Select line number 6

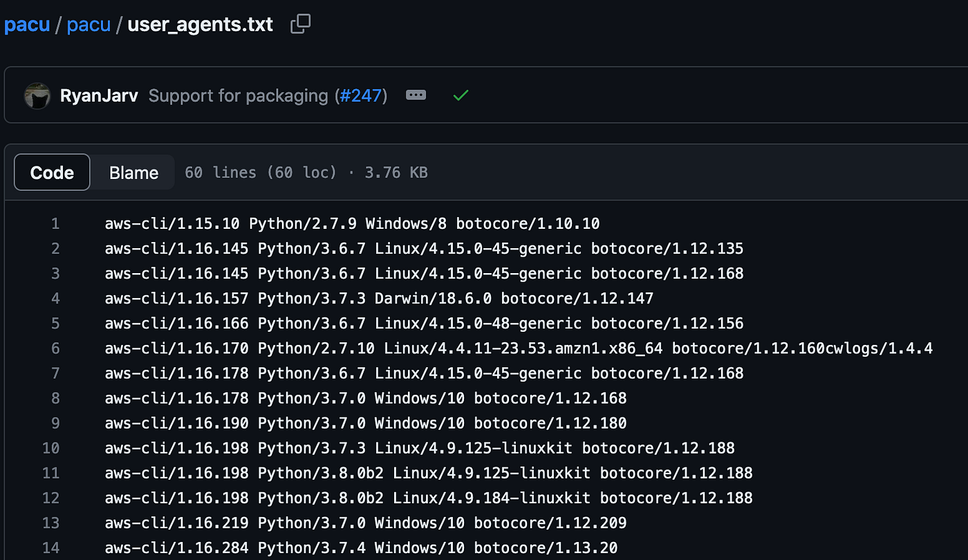tap(55, 348)
